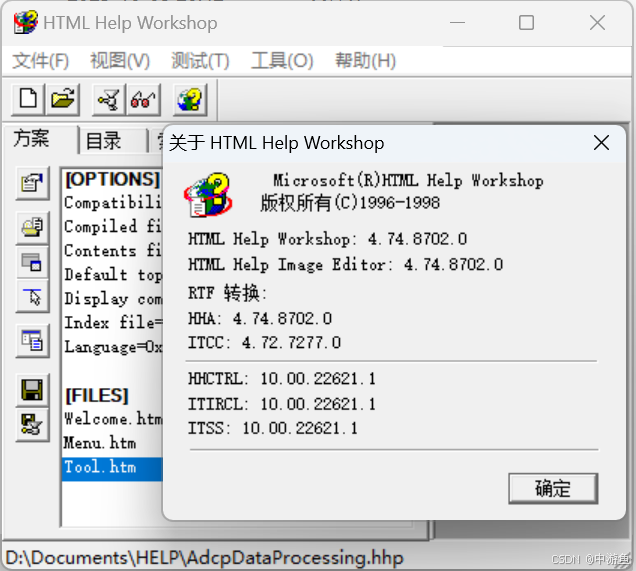Click the RTF 转换 label
This screenshot has height=571, width=636.
click(x=228, y=293)
